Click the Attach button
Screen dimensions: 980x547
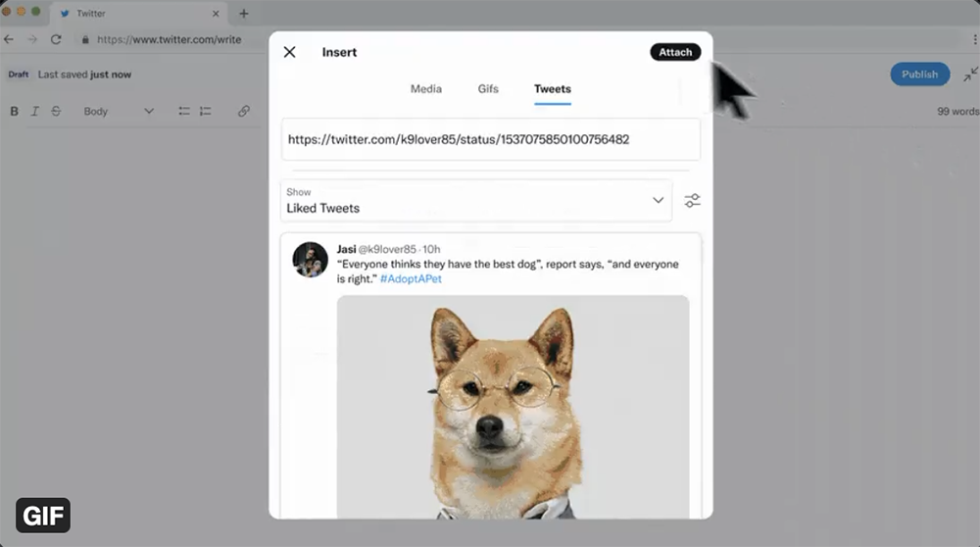[x=675, y=52]
